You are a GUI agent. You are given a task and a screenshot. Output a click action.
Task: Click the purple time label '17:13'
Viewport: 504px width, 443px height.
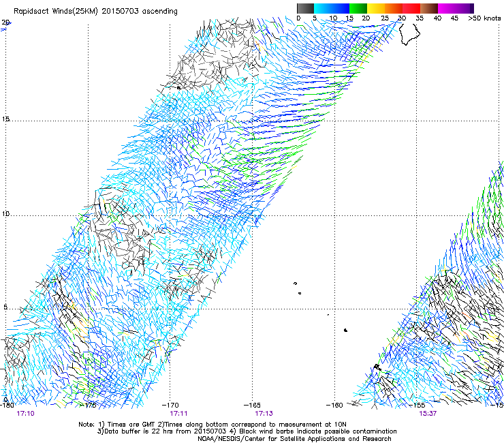(x=264, y=414)
